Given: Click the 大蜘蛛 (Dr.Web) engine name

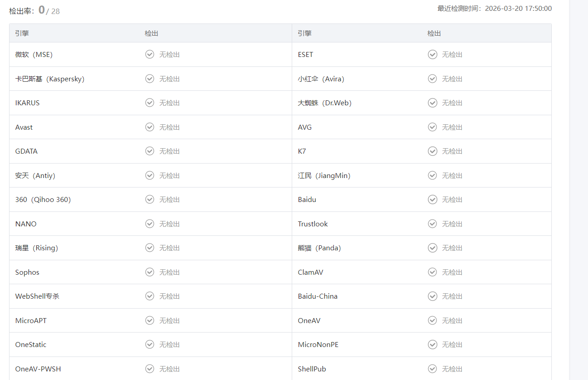Looking at the screenshot, I should 325,103.
